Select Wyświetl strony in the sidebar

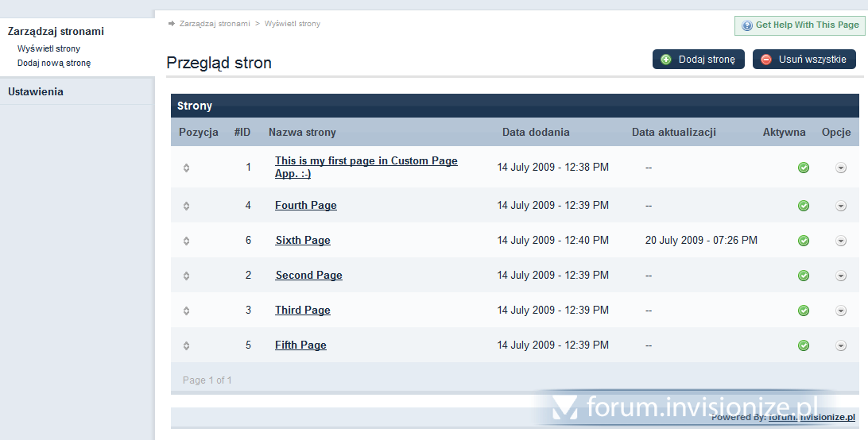coord(48,48)
